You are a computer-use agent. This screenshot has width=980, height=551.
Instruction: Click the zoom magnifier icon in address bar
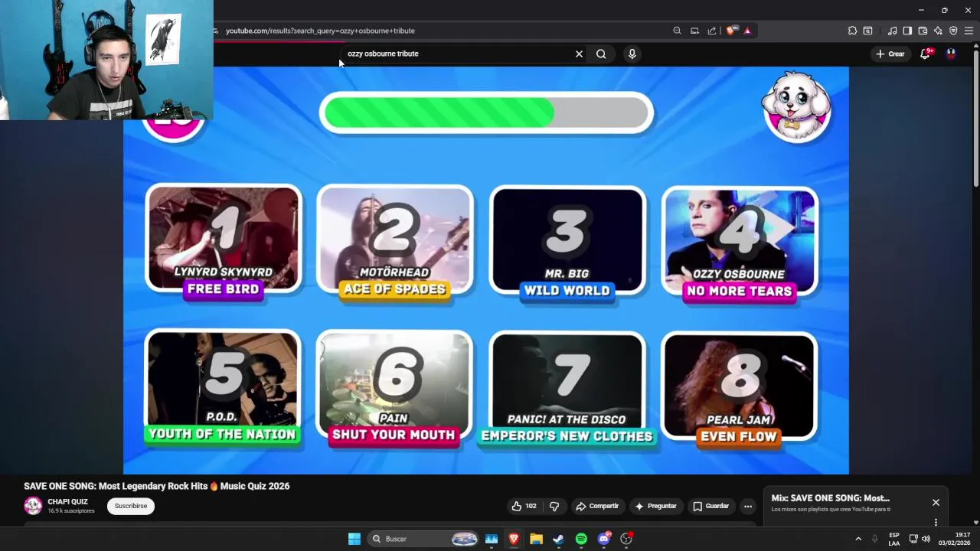[677, 31]
